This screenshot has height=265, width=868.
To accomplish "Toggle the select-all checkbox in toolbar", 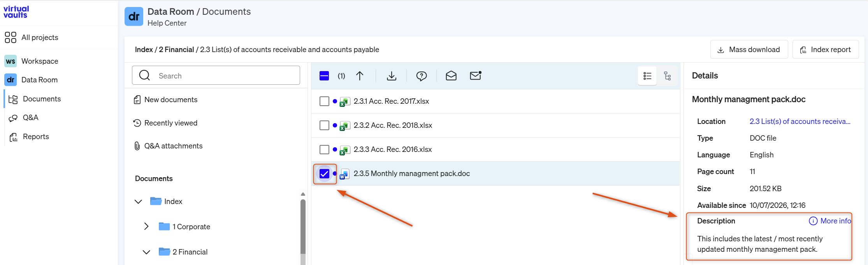I will (x=324, y=76).
